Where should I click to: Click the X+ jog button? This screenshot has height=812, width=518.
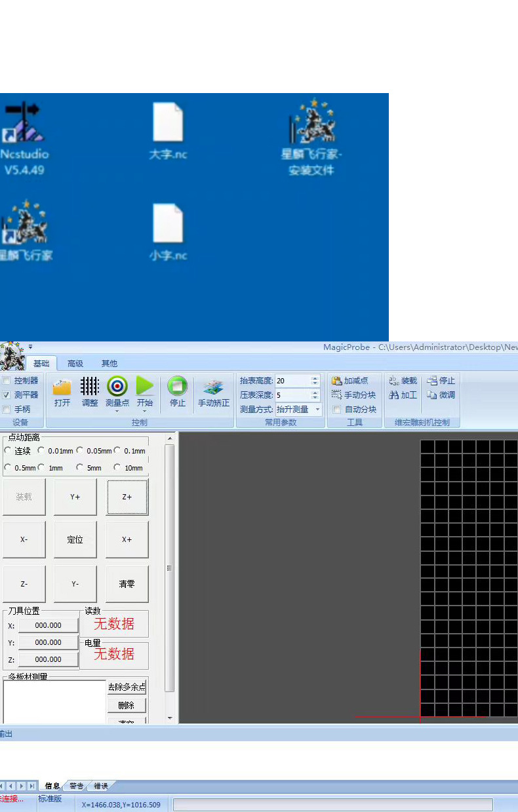[127, 540]
